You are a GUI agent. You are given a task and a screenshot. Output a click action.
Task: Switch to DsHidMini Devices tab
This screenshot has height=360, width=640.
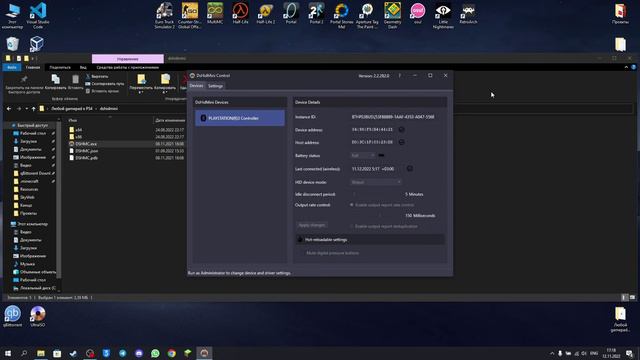click(x=196, y=86)
